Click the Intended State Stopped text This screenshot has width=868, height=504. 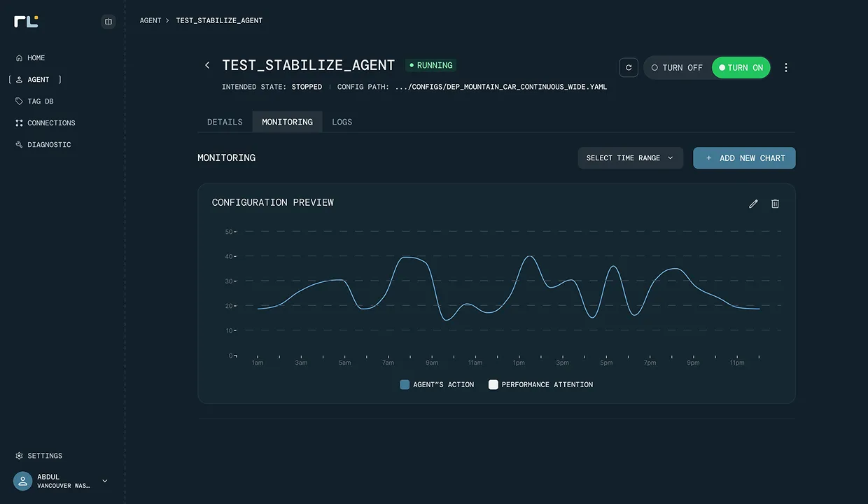click(272, 87)
